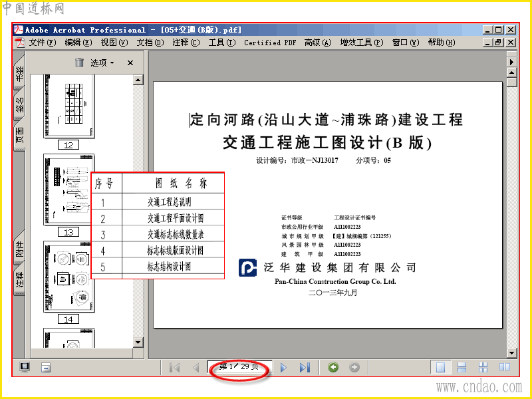
Task: Select continuous page layout icon
Action: coord(462,368)
